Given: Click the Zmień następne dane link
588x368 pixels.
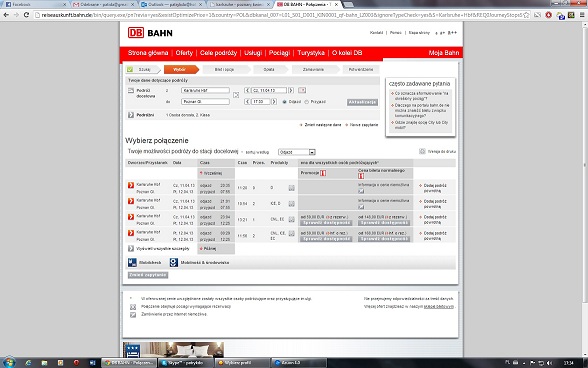Looking at the screenshot, I should click(x=322, y=125).
